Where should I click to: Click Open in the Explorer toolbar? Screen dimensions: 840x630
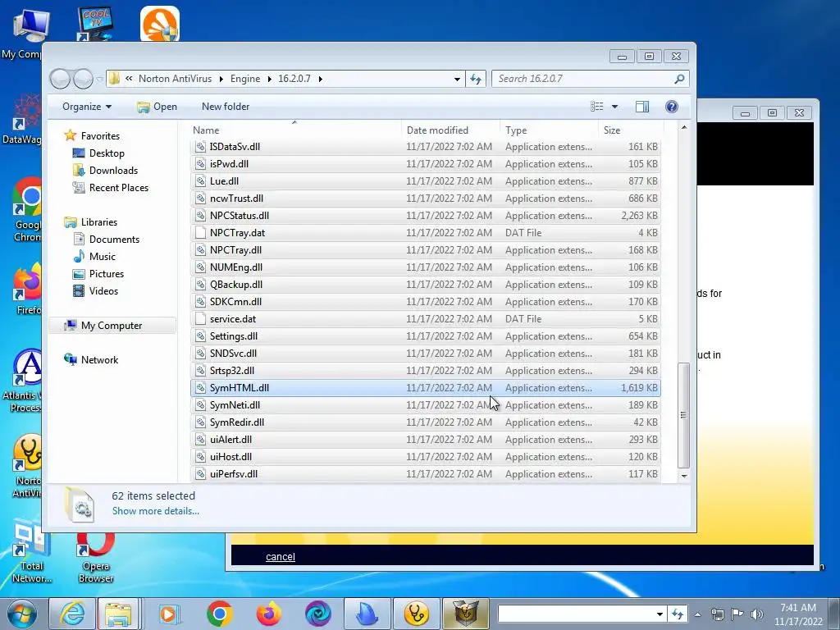157,107
